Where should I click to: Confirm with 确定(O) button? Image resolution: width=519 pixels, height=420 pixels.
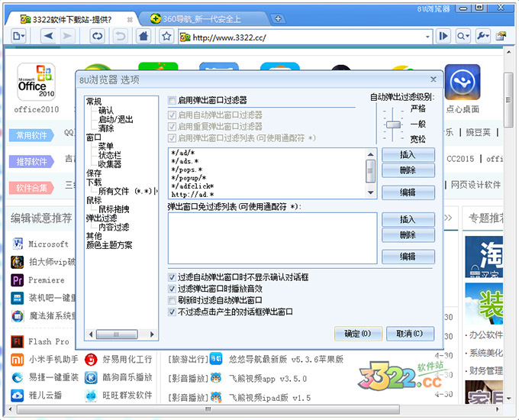coord(358,334)
